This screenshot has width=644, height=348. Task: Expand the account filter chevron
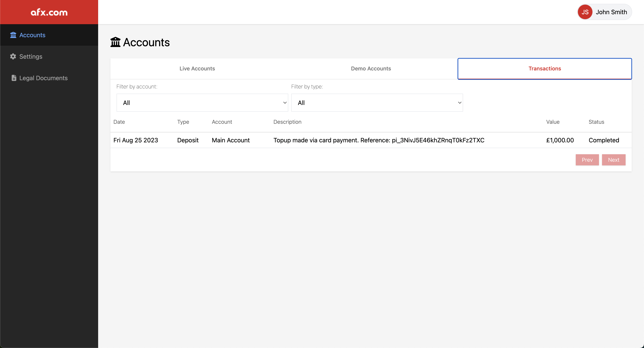click(x=285, y=103)
